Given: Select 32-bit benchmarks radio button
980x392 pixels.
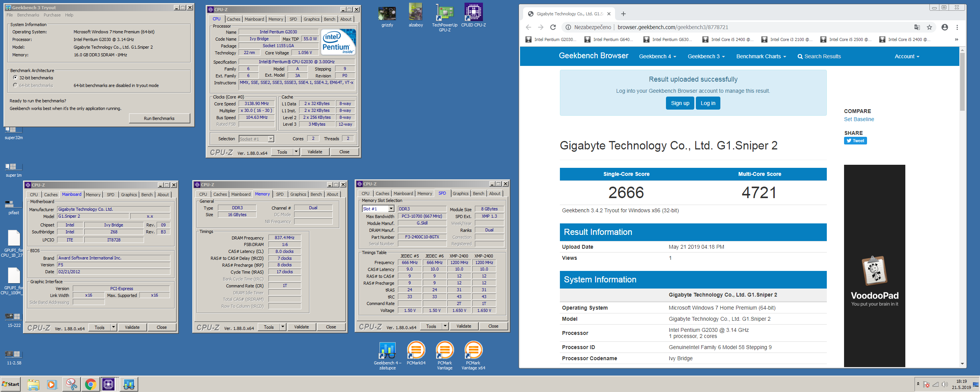Looking at the screenshot, I should click(x=15, y=77).
